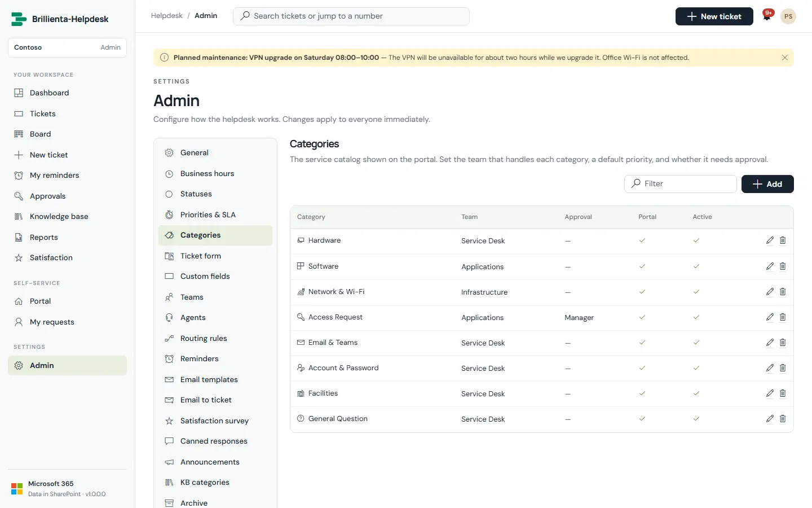Click the Brillienta-Helpdesk logo
Viewport: 812px width, 508px height.
pyautogui.click(x=60, y=19)
